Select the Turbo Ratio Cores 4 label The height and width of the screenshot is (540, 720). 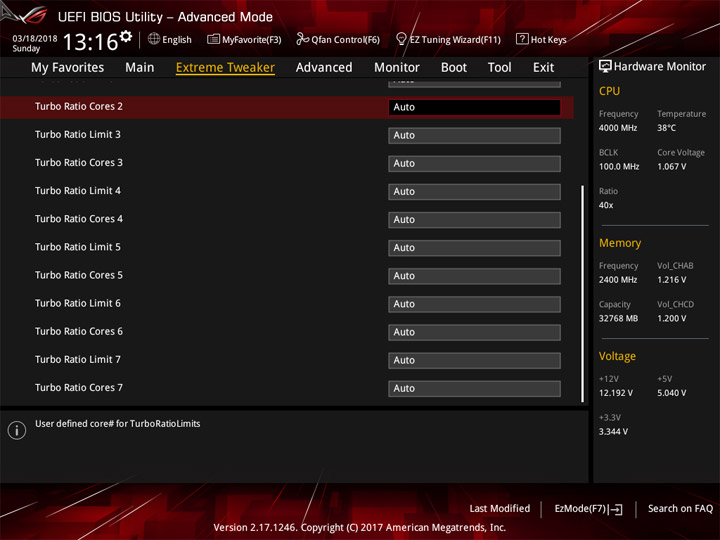tap(79, 219)
